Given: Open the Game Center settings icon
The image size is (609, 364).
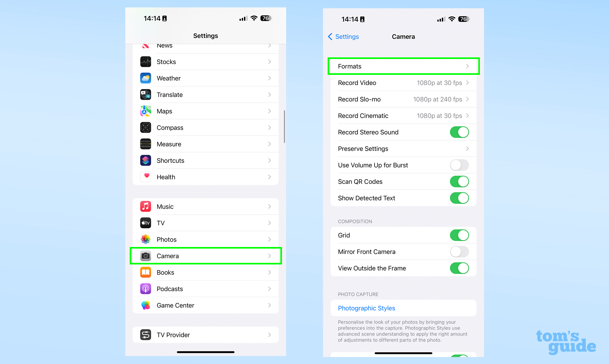Looking at the screenshot, I should pos(145,305).
